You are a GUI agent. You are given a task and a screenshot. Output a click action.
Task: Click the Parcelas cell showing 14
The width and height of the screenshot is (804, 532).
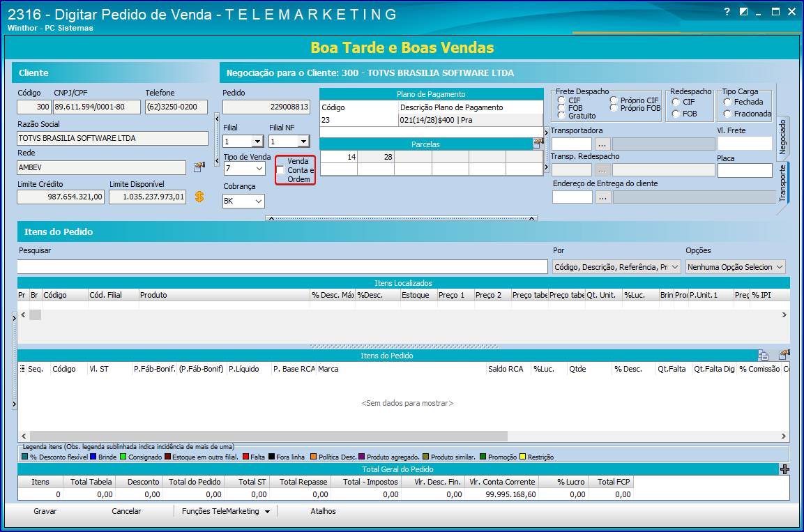point(338,157)
